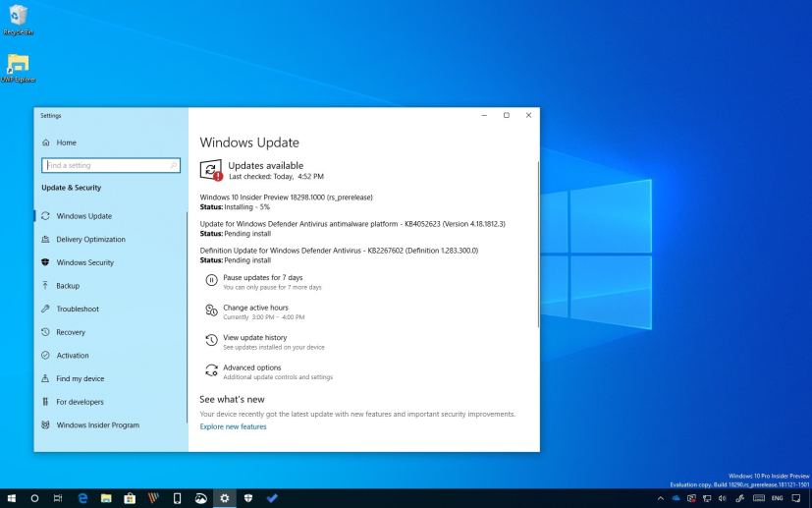Open Microsoft Store from the taskbar
812x508 pixels.
(x=130, y=499)
